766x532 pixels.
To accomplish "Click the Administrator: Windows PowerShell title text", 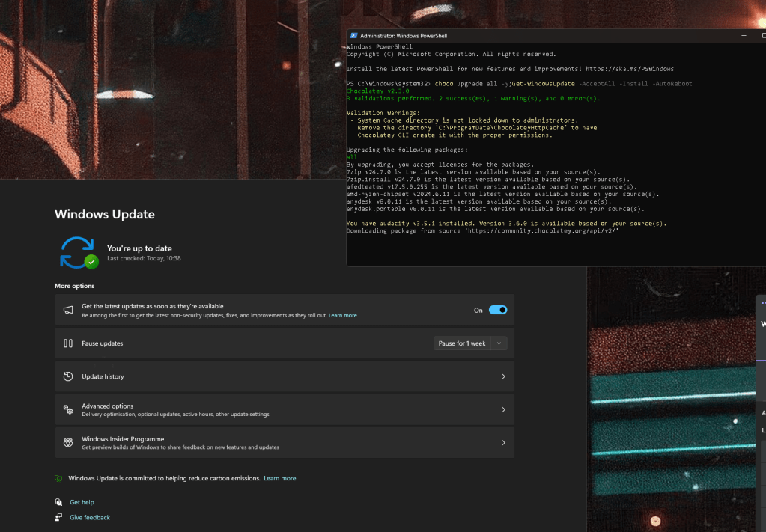I will [404, 36].
